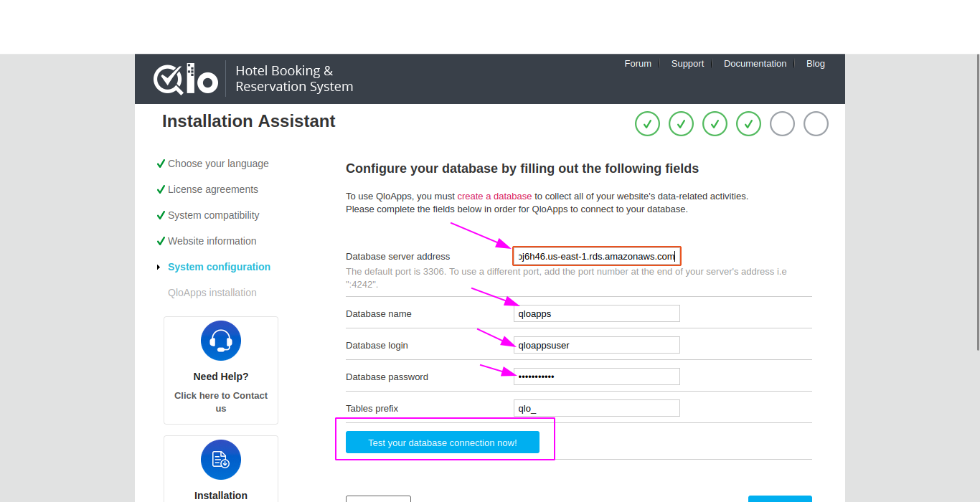980x502 pixels.
Task: Select the Database login field
Action: [x=597, y=345]
